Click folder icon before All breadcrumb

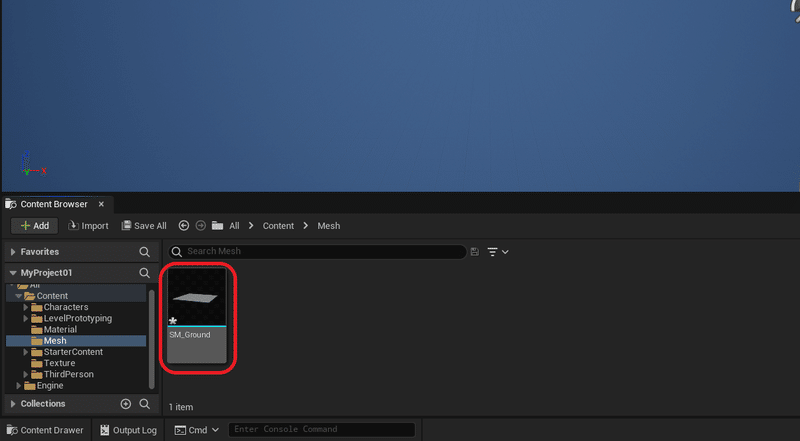click(x=218, y=226)
